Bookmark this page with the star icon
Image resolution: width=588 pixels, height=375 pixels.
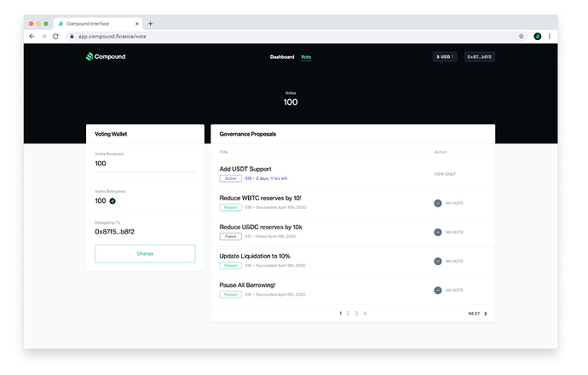click(521, 37)
